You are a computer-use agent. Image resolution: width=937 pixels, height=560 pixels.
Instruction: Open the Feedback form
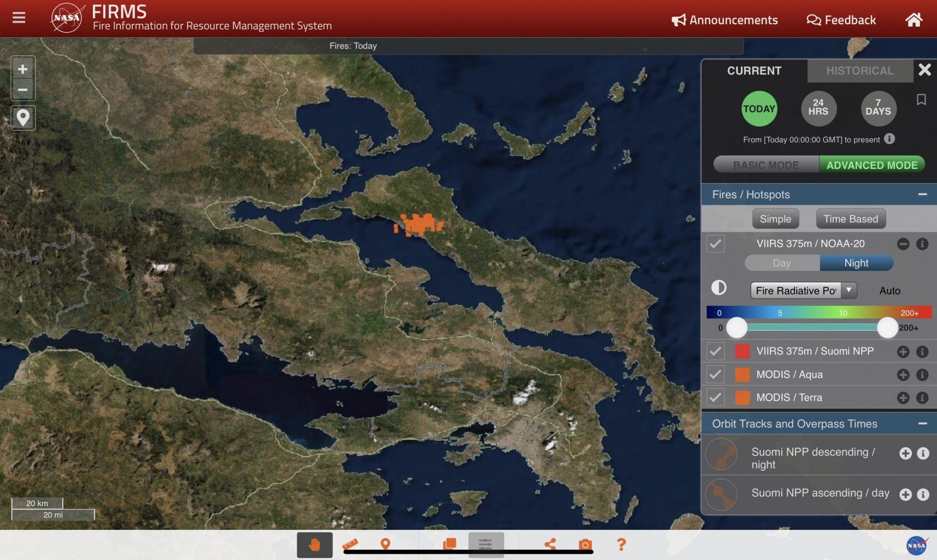coord(841,20)
